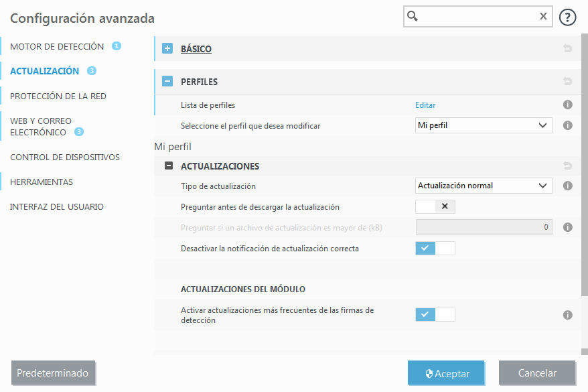Click info icon for frequent signature updates
The height and width of the screenshot is (392, 588).
[567, 315]
